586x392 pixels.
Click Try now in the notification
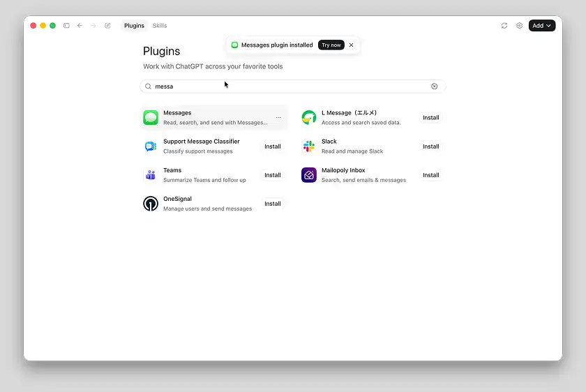pos(331,45)
